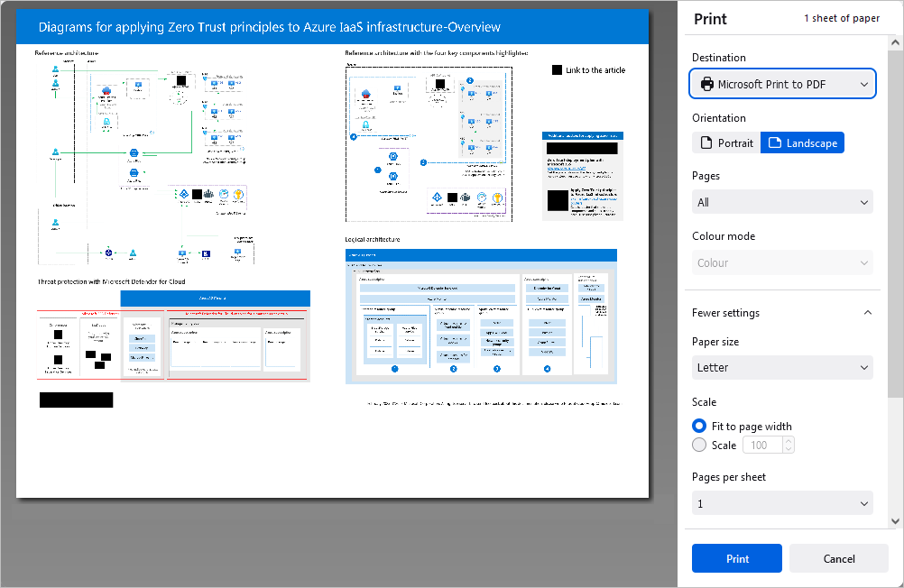Screen dimensions: 904x588
Task: Click the settings panel scroll-up arrow
Action: 895,41
